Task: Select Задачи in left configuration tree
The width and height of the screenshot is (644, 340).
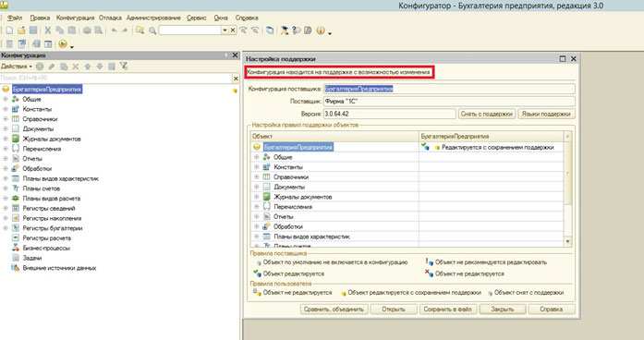Action: [32, 258]
